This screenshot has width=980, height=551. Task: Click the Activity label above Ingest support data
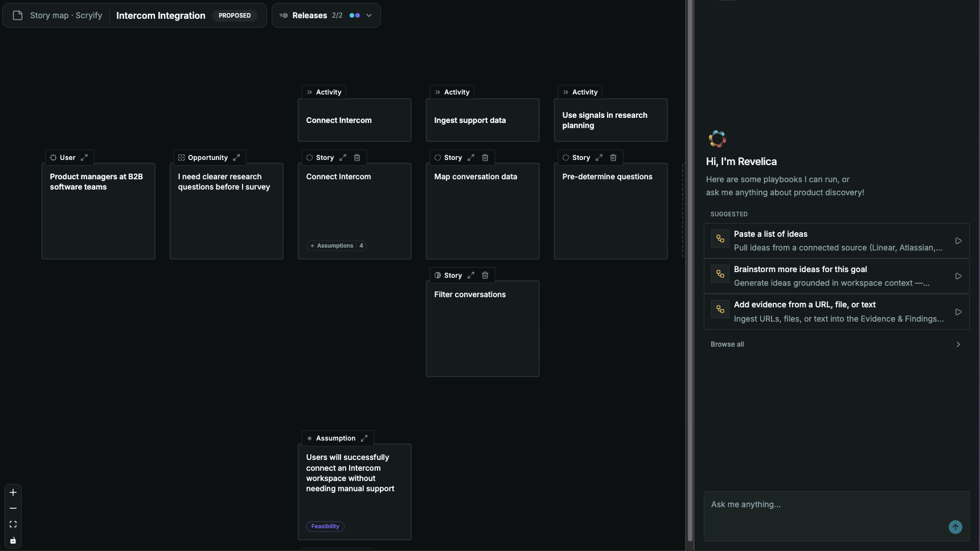452,92
